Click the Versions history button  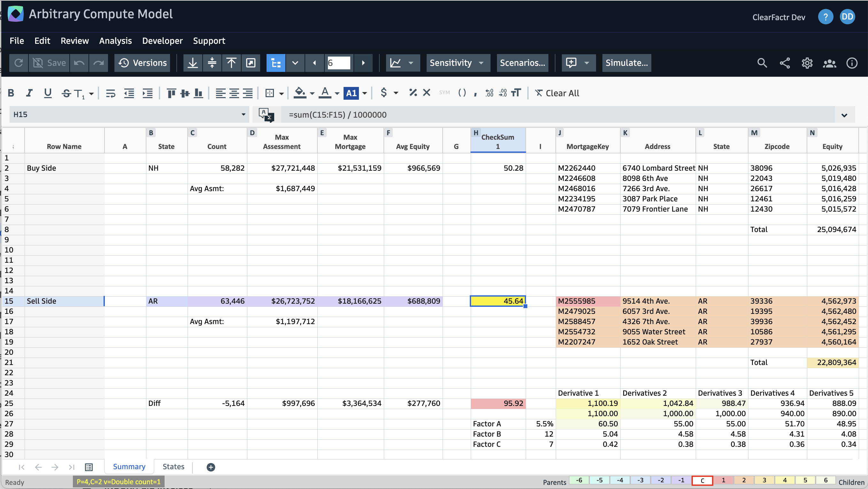(142, 63)
